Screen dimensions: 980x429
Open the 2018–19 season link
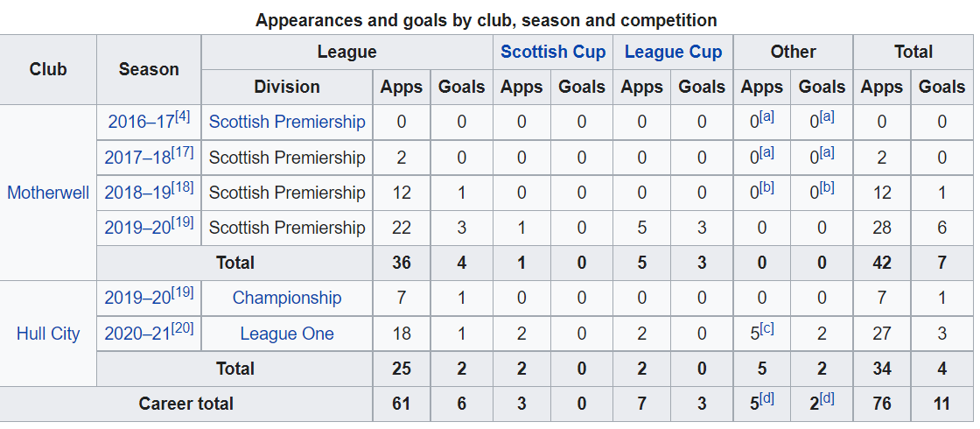(138, 193)
